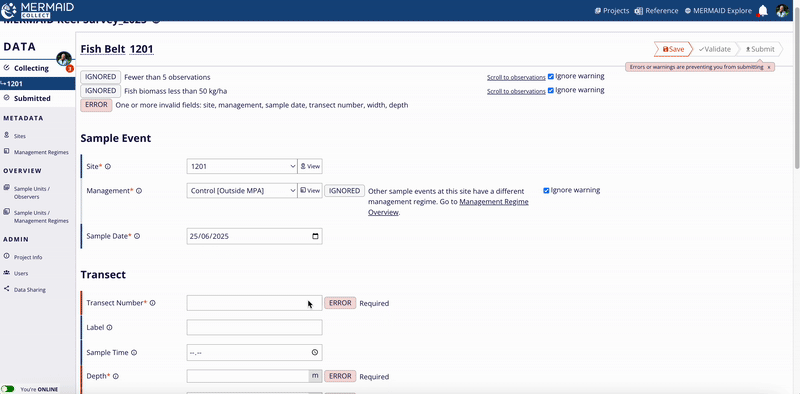Screen dimensions: 800x394
Task: Open the Site dropdown showing 1201
Action: coord(242,166)
